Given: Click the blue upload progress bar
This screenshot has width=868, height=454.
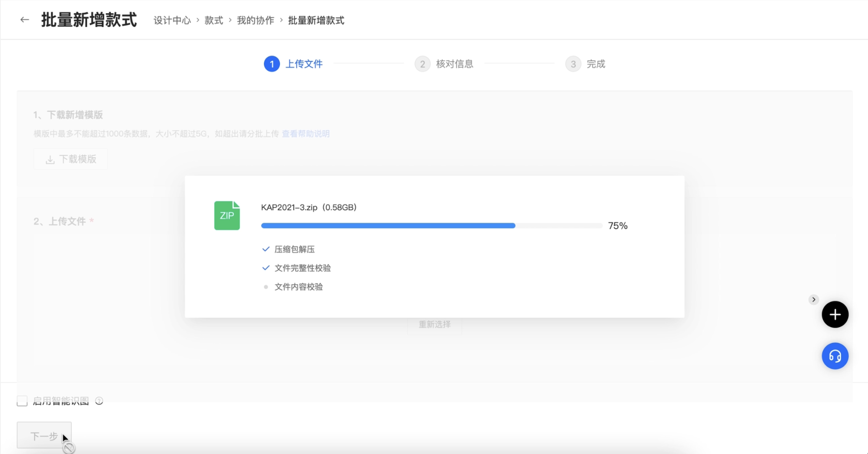Looking at the screenshot, I should pyautogui.click(x=388, y=226).
